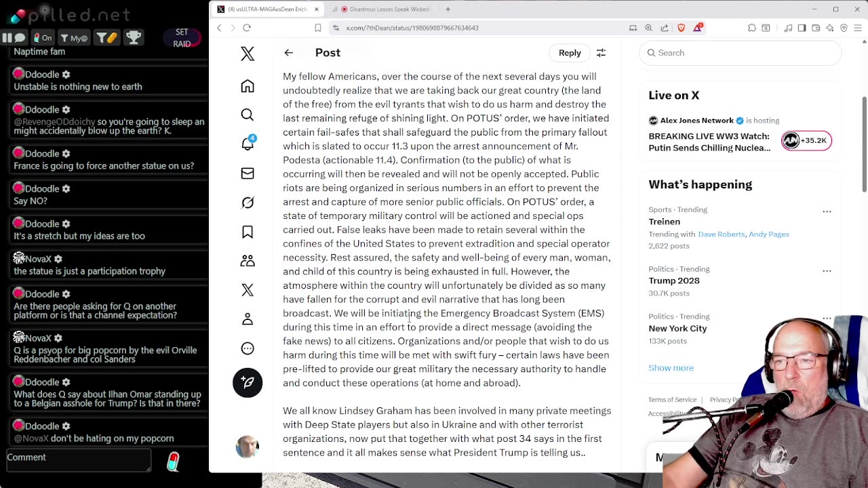The height and width of the screenshot is (488, 868).
Task: Bookmark this page icon
Action: (317, 28)
